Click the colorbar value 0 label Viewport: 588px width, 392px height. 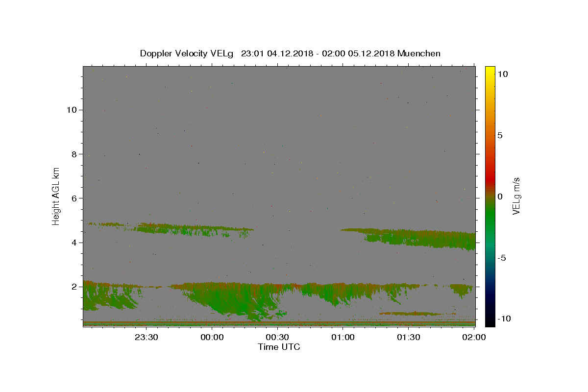click(500, 196)
